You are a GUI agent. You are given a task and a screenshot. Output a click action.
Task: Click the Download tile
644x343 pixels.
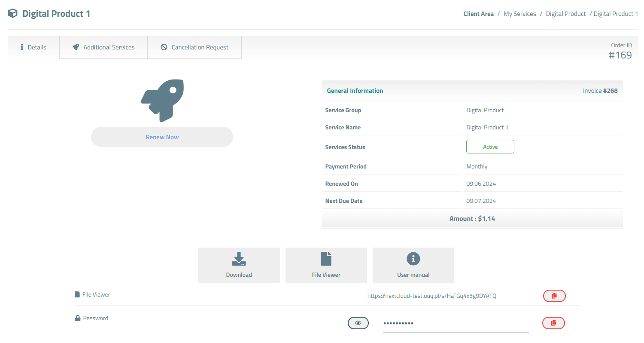tap(239, 265)
